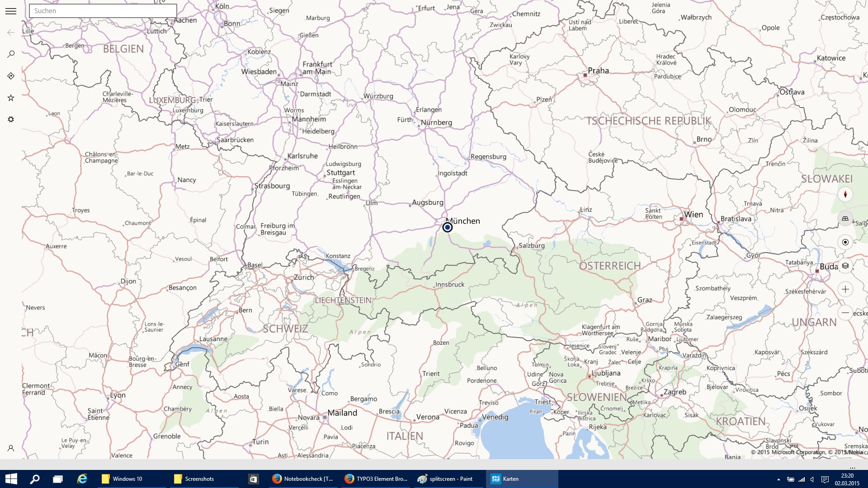This screenshot has width=868, height=488.
Task: Click the Bern label on the map
Action: tap(245, 310)
